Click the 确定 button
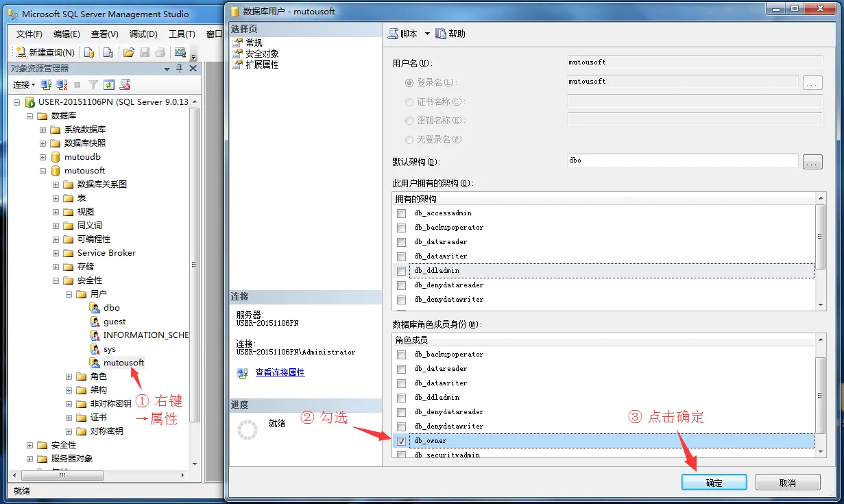Image resolution: width=844 pixels, height=504 pixels. pyautogui.click(x=714, y=482)
